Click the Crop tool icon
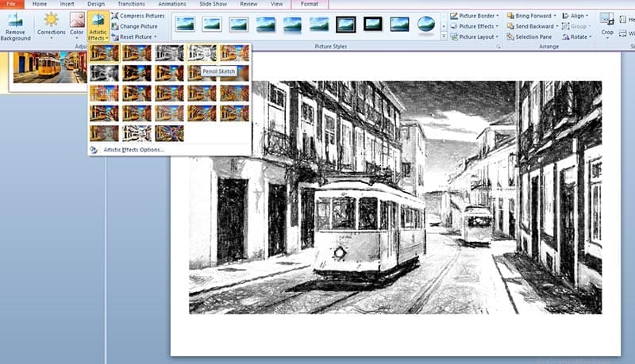This screenshot has height=364, width=635. coord(607,24)
